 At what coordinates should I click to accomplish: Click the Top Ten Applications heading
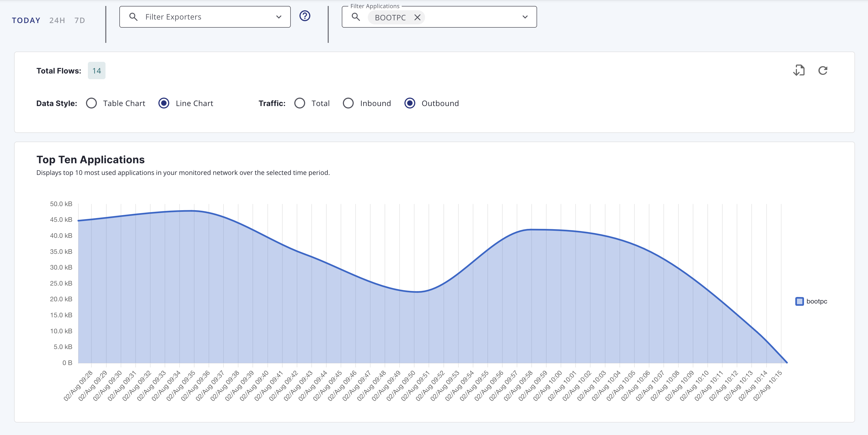coord(90,160)
